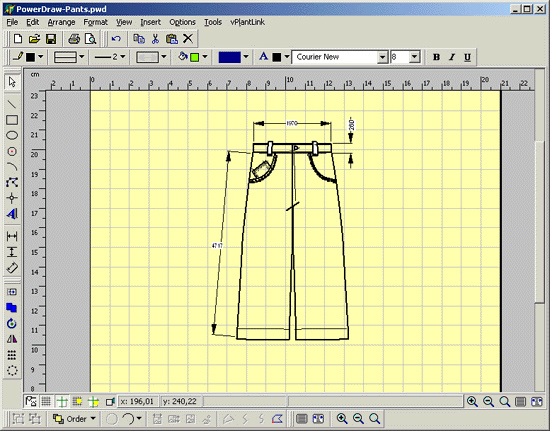Toggle grid display in the status bar
This screenshot has height=431, width=550.
pyautogui.click(x=46, y=401)
